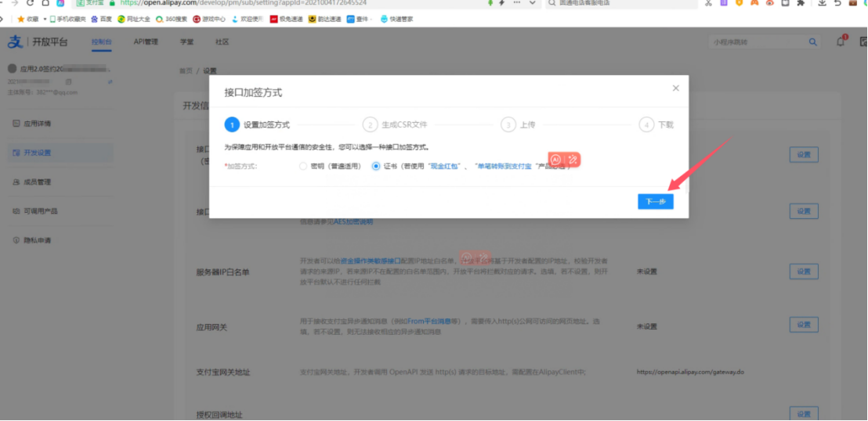
Task: Click the browser refresh icon
Action: coord(31,3)
